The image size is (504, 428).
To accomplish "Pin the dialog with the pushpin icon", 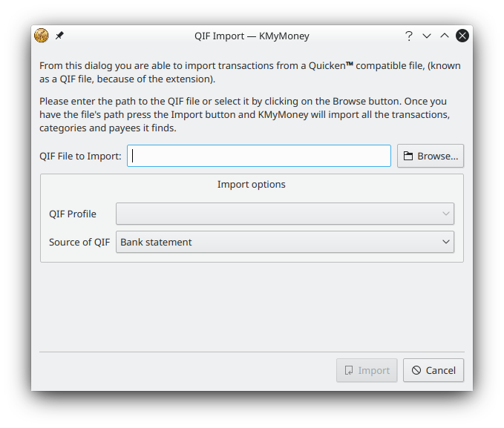I will tap(60, 36).
